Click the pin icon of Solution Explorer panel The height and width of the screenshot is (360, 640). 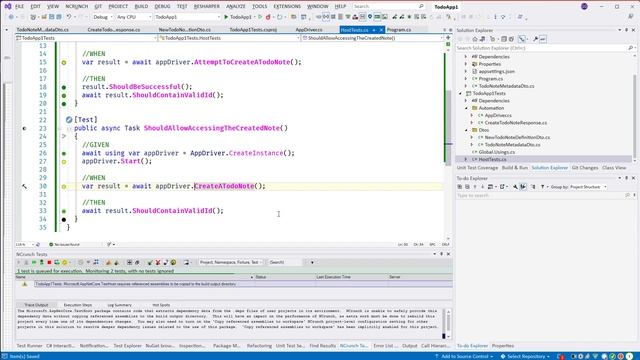(627, 30)
